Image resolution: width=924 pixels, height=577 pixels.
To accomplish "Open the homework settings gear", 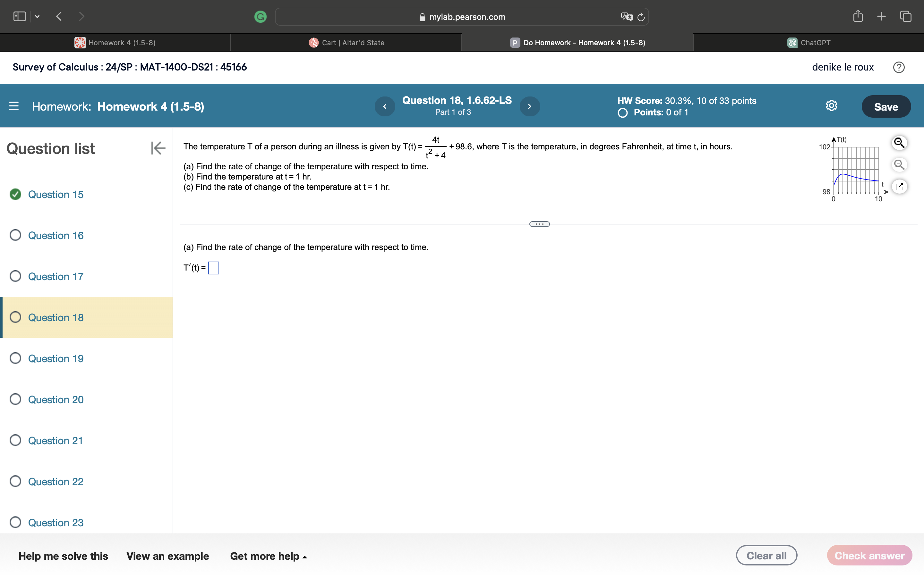I will coord(831,106).
